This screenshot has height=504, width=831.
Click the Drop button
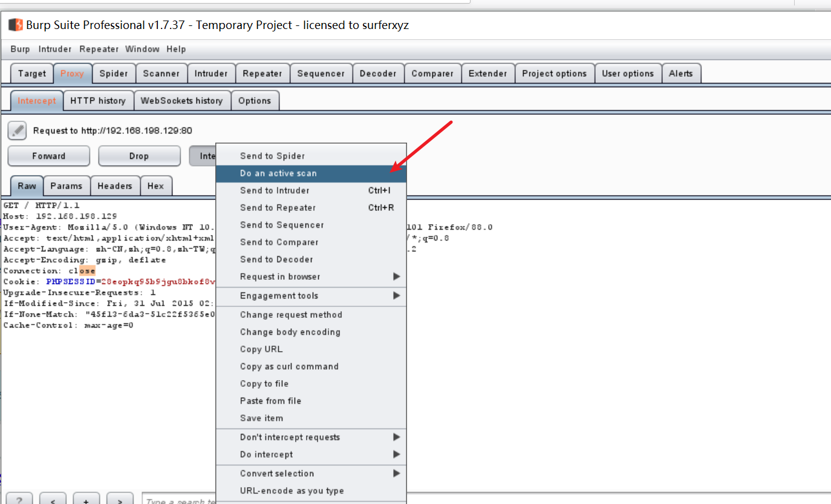139,156
